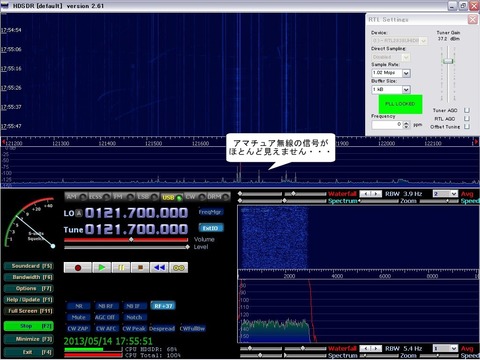
Task: Toggle CW Peak button
Action: click(134, 329)
